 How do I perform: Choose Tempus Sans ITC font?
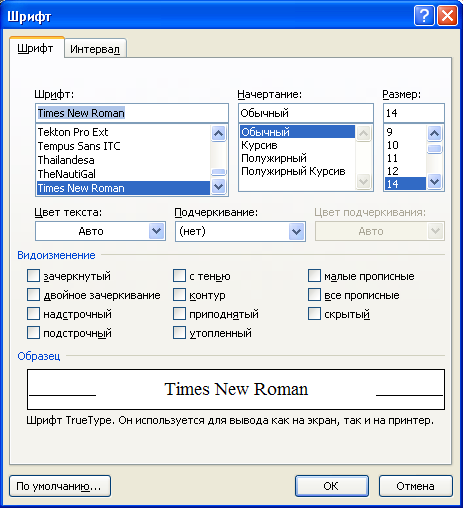(123, 146)
